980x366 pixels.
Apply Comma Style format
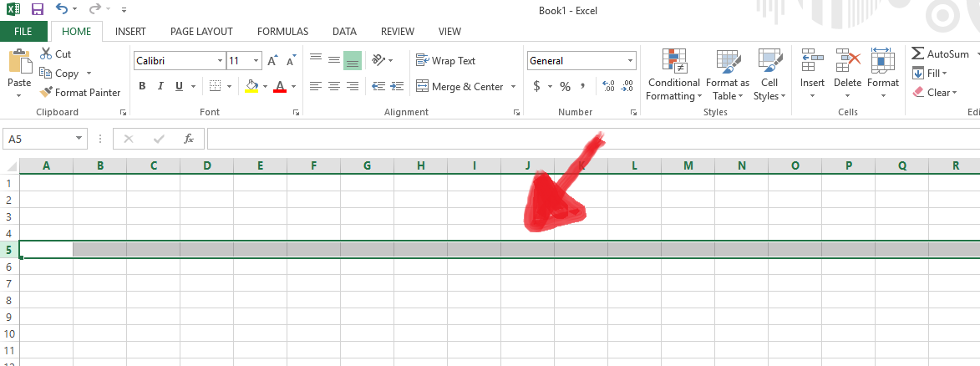coord(582,86)
